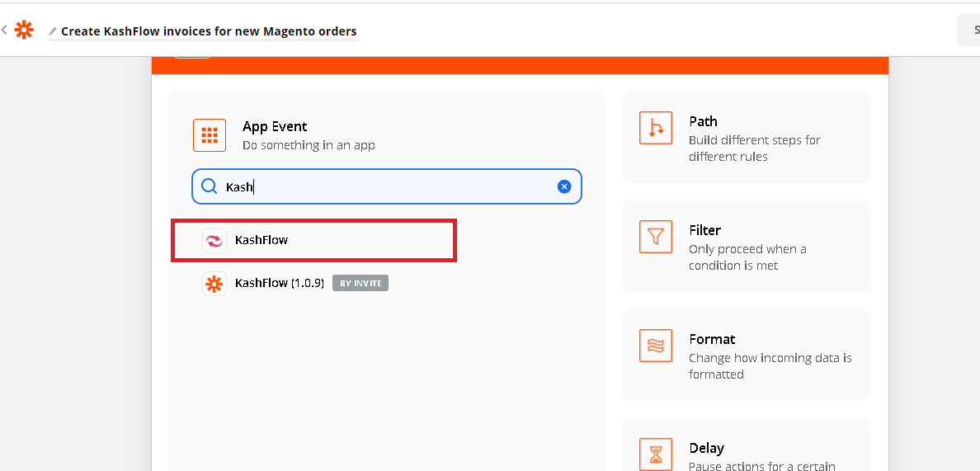Click the partially visible top-right button
This screenshot has height=471, width=980.
click(968, 31)
